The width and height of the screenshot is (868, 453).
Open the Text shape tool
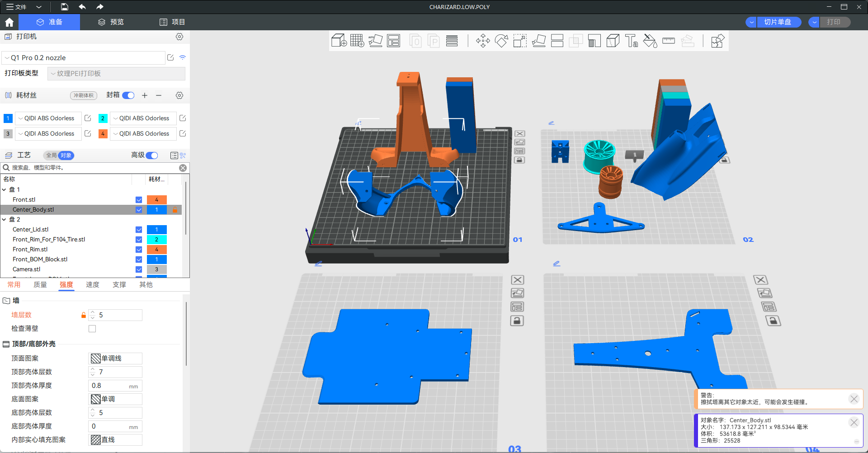coord(632,41)
